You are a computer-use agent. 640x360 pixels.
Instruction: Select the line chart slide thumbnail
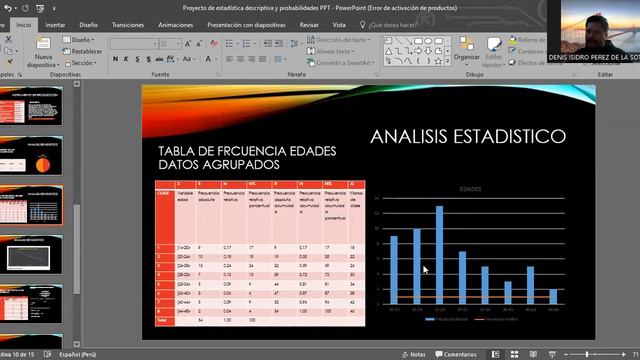pyautogui.click(x=31, y=254)
